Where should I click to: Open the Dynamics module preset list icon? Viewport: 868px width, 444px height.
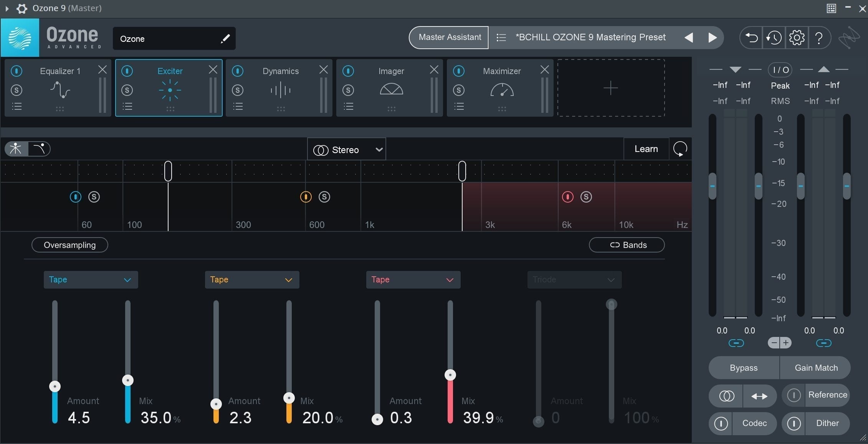[x=238, y=106]
